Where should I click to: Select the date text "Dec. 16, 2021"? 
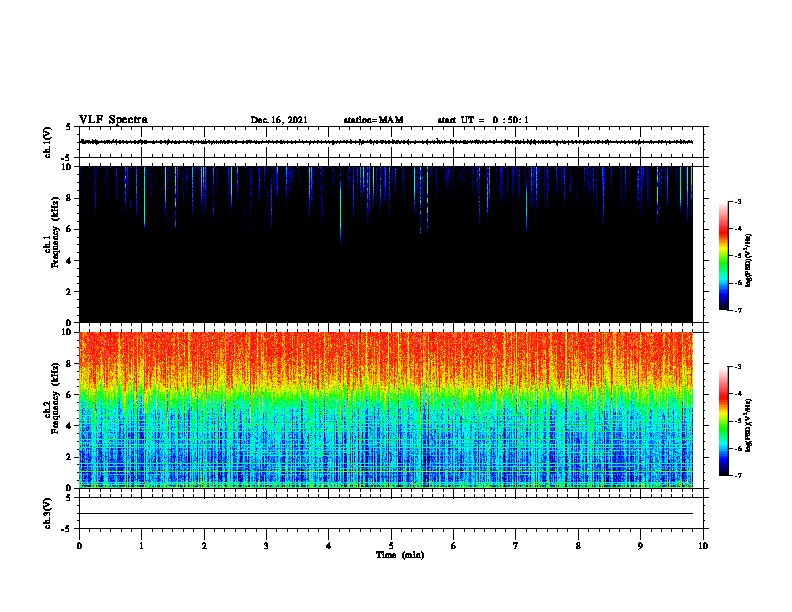[279, 120]
